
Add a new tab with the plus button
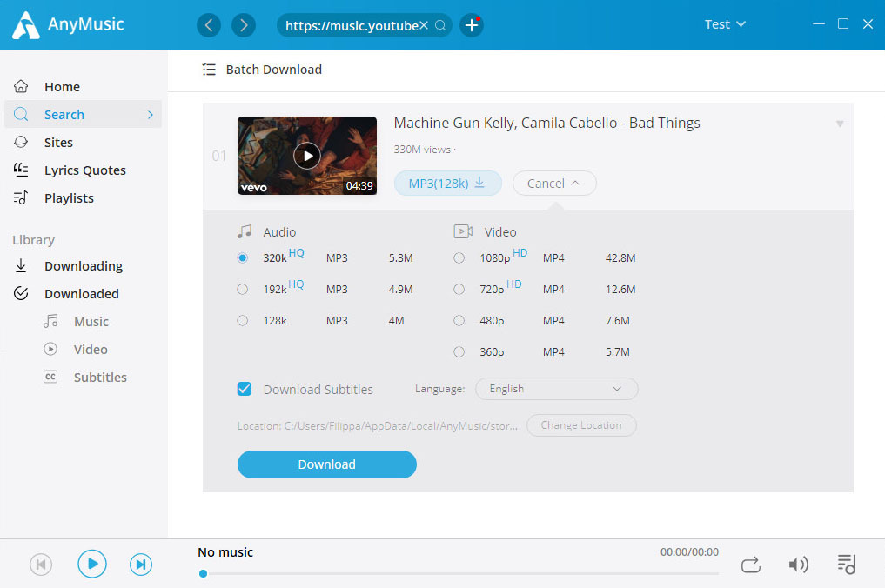coord(472,25)
